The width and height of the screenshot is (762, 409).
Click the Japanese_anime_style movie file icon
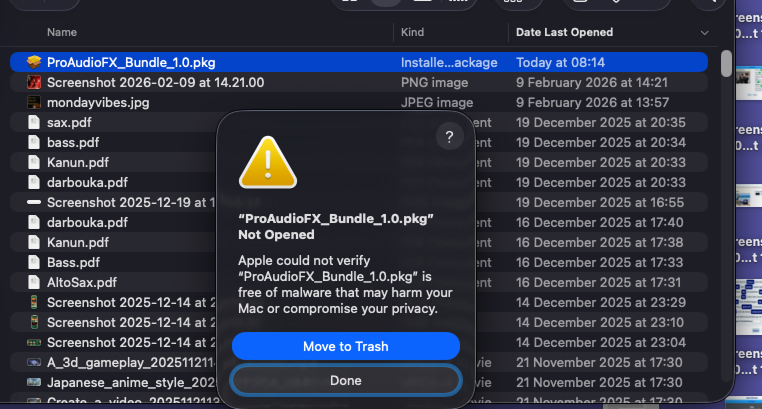pyautogui.click(x=34, y=382)
